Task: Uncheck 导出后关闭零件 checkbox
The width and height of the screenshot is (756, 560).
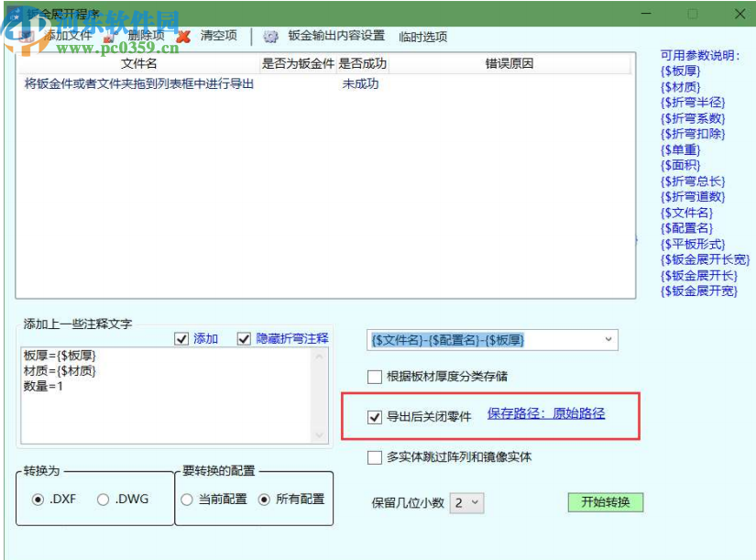Action: [x=375, y=417]
